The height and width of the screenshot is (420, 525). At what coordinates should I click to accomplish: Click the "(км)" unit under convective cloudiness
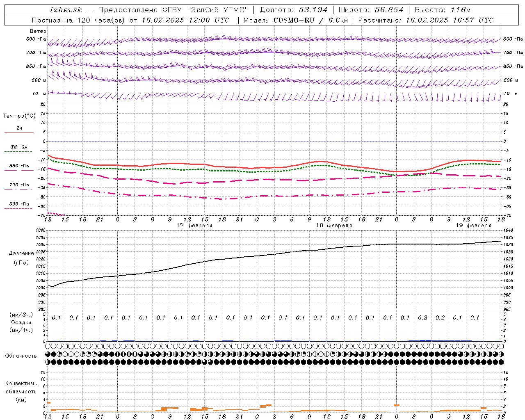(x=21, y=399)
